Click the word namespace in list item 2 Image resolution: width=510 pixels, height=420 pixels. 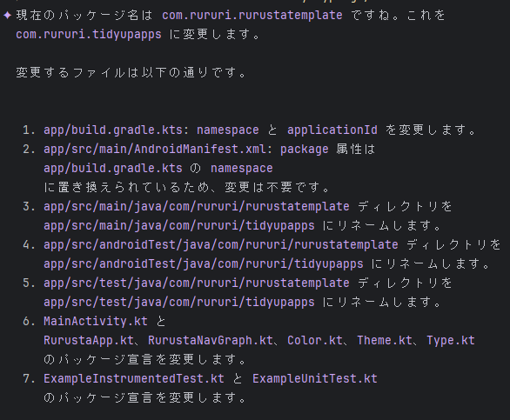[242, 169]
